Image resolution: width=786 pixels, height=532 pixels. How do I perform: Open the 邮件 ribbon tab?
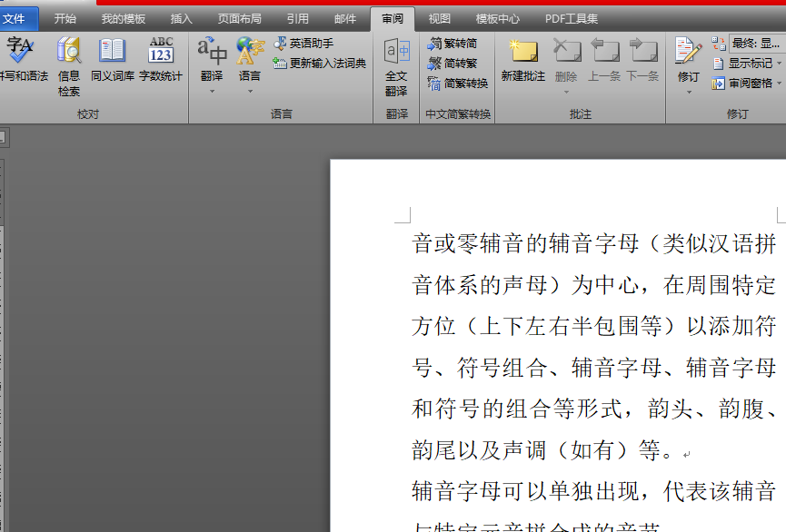point(345,19)
